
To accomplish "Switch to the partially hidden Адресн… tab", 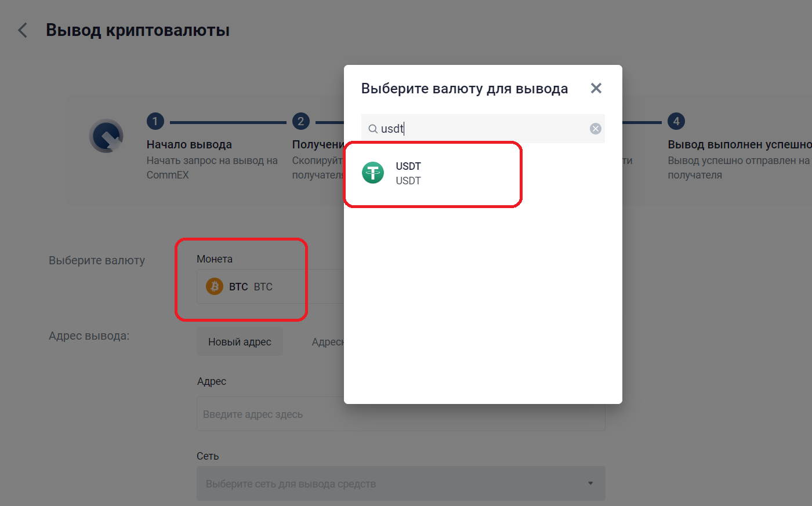I will point(328,342).
